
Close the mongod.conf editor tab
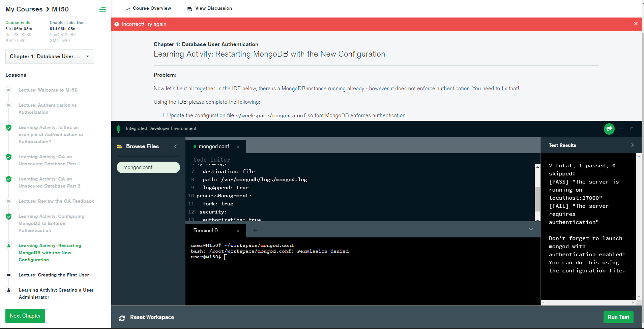[238, 147]
